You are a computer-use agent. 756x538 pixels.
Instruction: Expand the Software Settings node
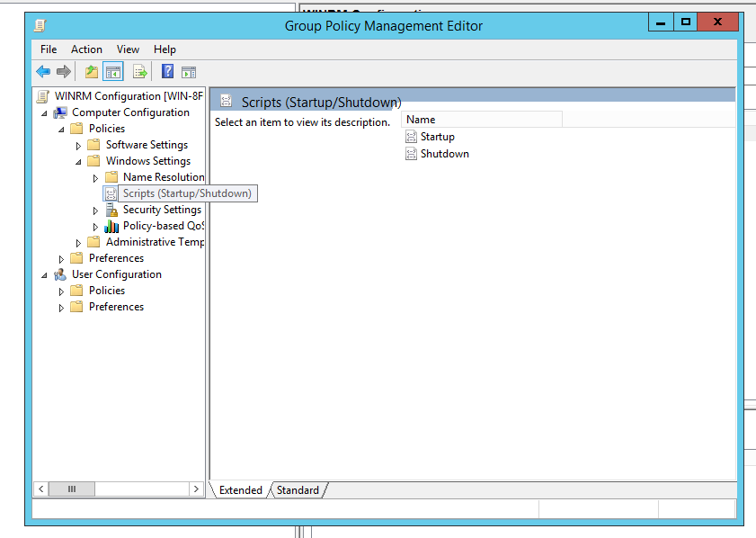click(x=78, y=146)
